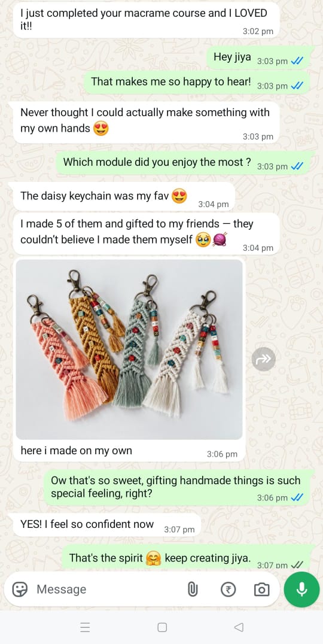
Task: Tap the green microphone voice button
Action: pos(301,590)
